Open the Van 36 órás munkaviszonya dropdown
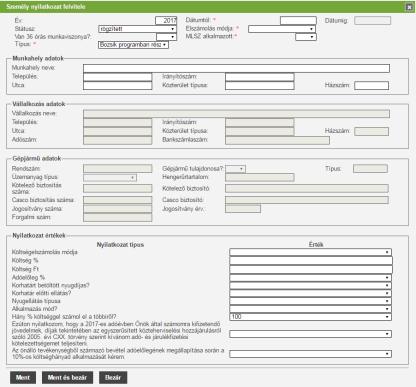 [166, 37]
